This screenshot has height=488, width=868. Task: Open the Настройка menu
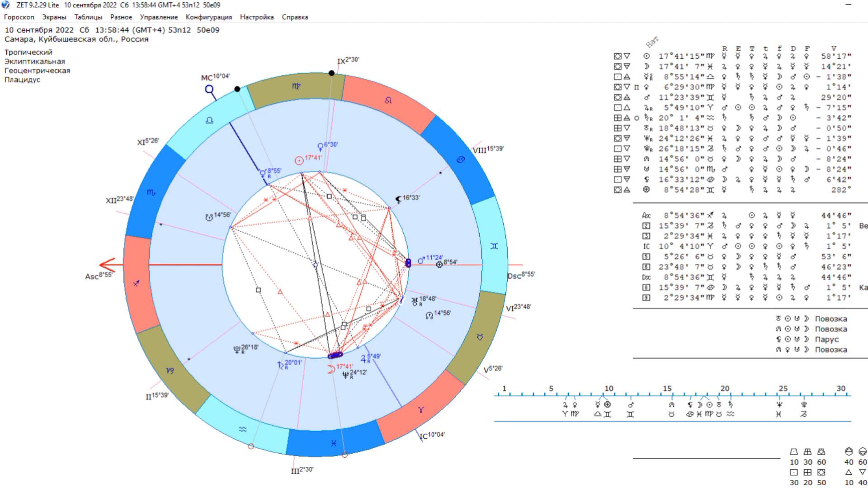256,17
